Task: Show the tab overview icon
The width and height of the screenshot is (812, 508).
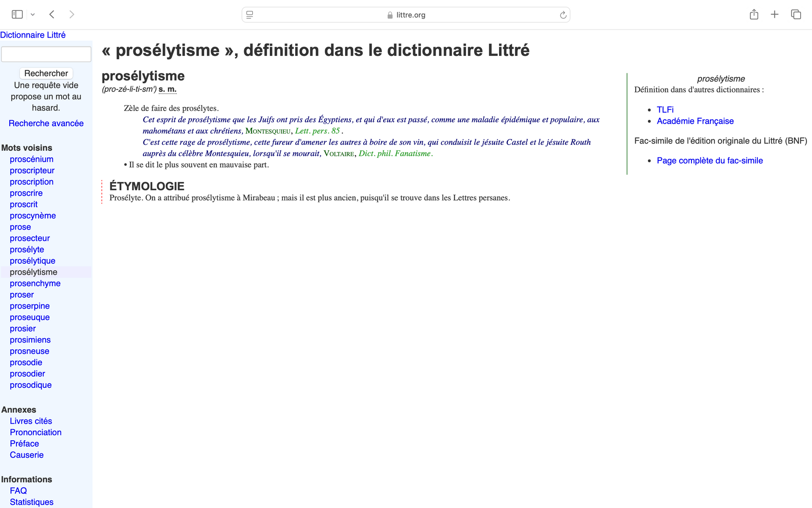Action: (796, 15)
